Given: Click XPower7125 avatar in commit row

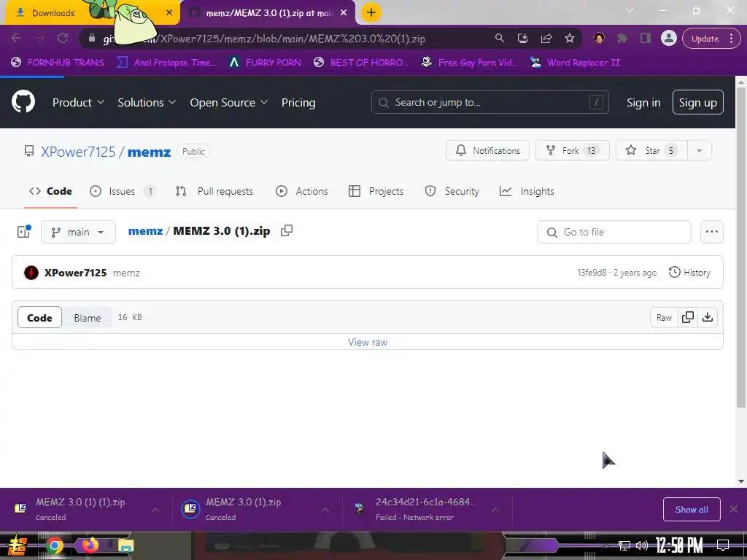Looking at the screenshot, I should click(31, 273).
